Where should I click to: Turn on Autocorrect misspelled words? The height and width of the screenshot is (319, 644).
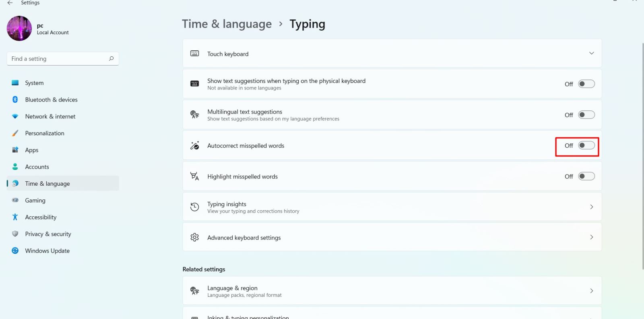(586, 145)
